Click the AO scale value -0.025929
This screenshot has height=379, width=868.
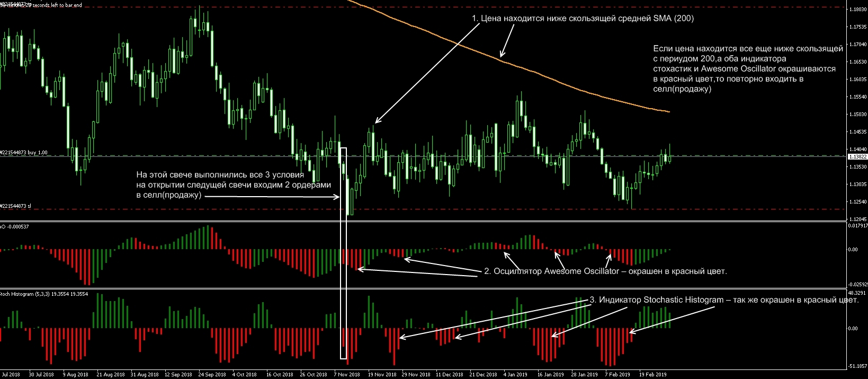coord(858,285)
